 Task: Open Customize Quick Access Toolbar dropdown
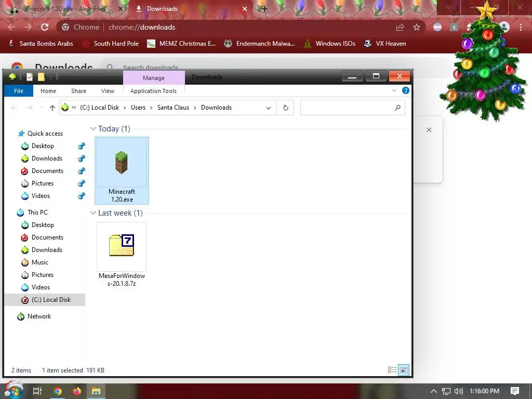50,78
